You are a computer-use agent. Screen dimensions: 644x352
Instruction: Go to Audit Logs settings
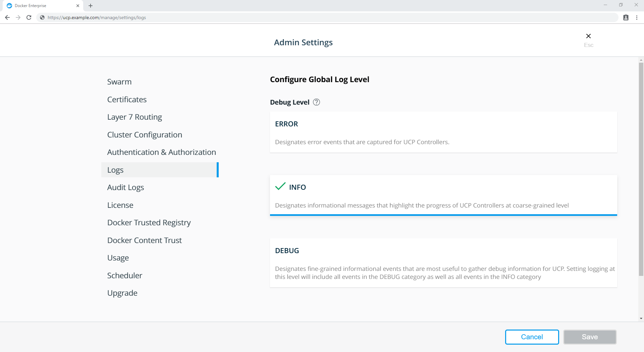pos(125,187)
